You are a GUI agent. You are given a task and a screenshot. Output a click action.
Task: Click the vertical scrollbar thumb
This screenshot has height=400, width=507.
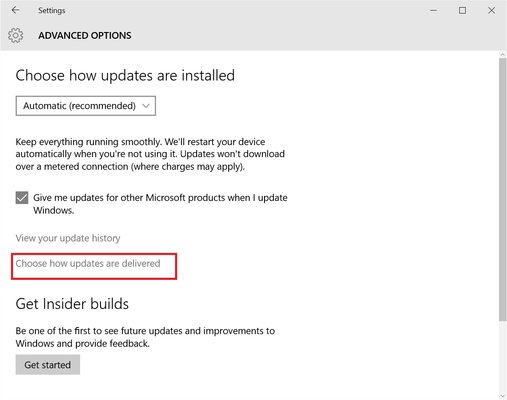pyautogui.click(x=503, y=189)
